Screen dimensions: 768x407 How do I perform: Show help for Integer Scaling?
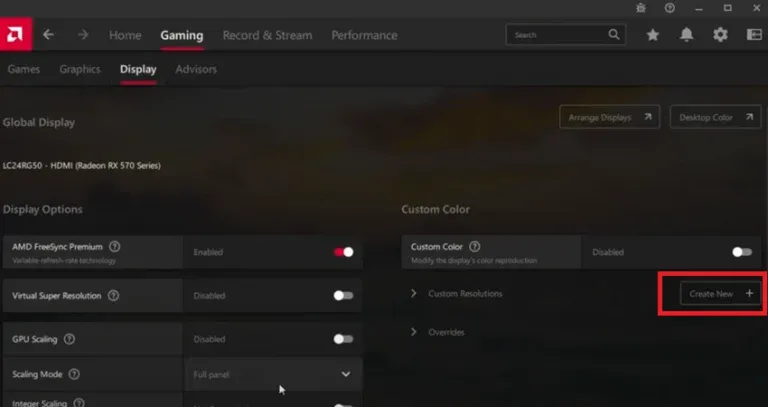tap(78, 403)
